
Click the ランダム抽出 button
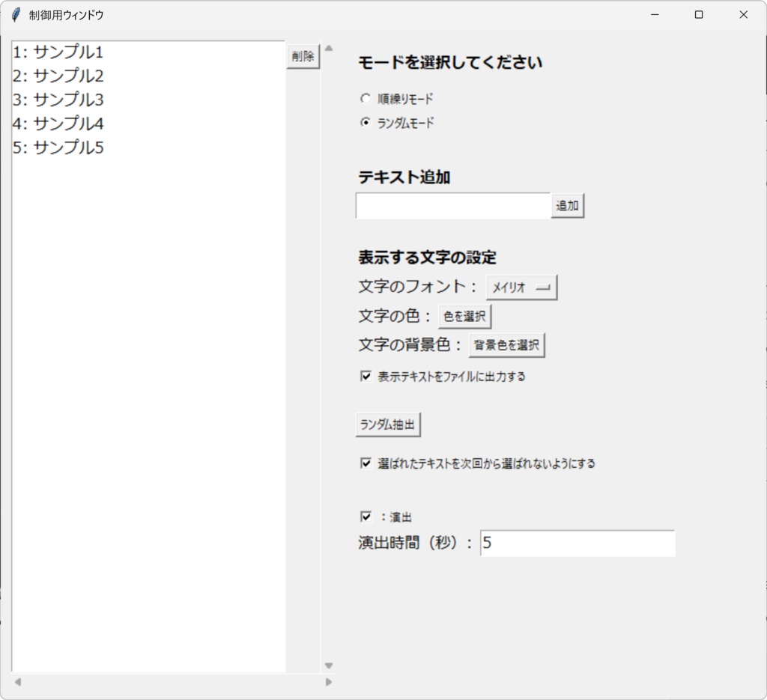388,423
